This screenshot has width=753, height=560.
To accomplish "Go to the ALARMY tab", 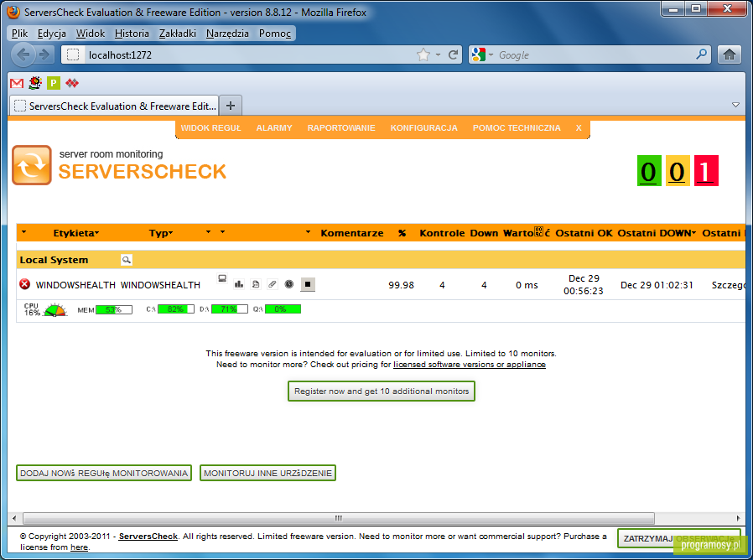I will (x=274, y=127).
